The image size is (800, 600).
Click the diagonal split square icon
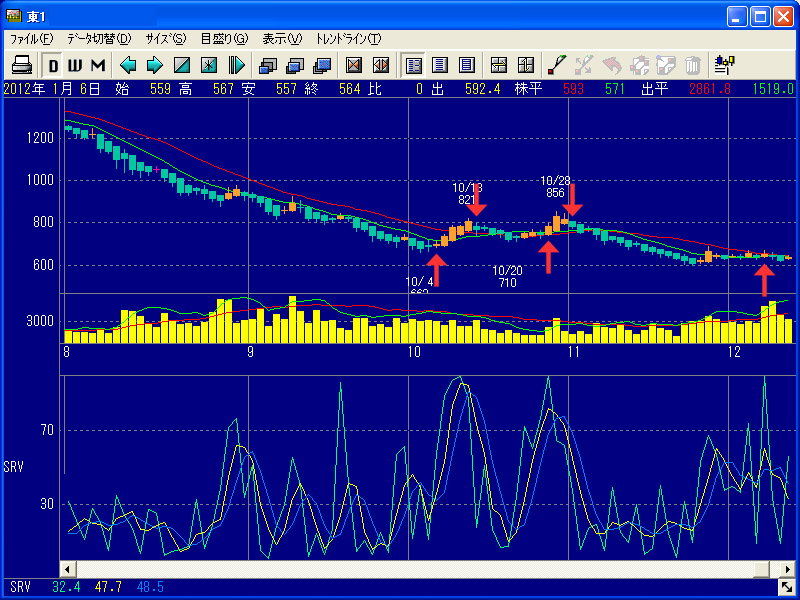click(x=182, y=65)
